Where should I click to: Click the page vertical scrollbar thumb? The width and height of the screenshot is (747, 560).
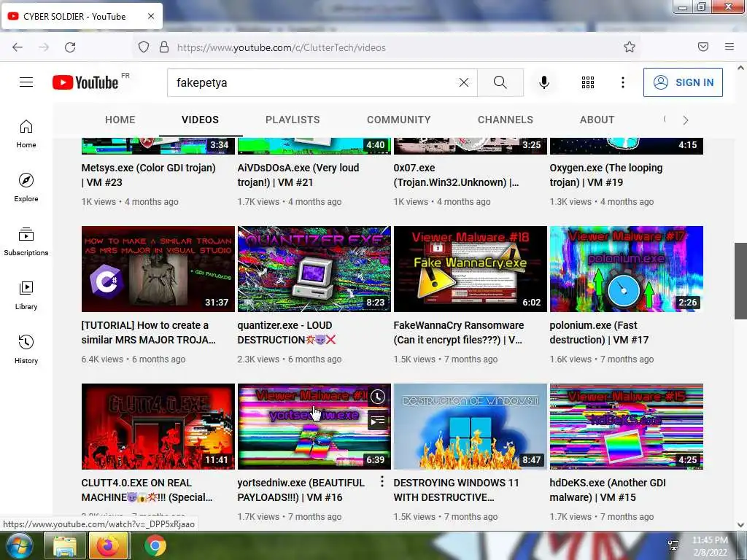[x=740, y=281]
